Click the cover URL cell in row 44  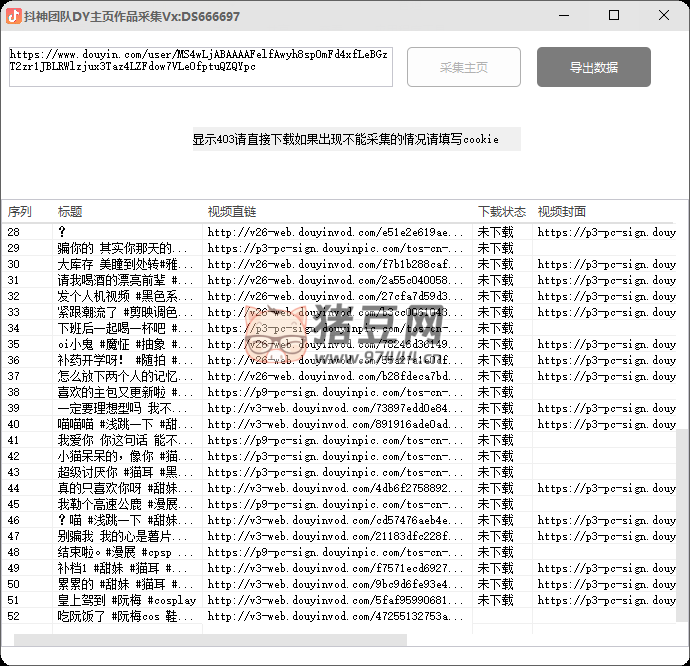[606, 488]
